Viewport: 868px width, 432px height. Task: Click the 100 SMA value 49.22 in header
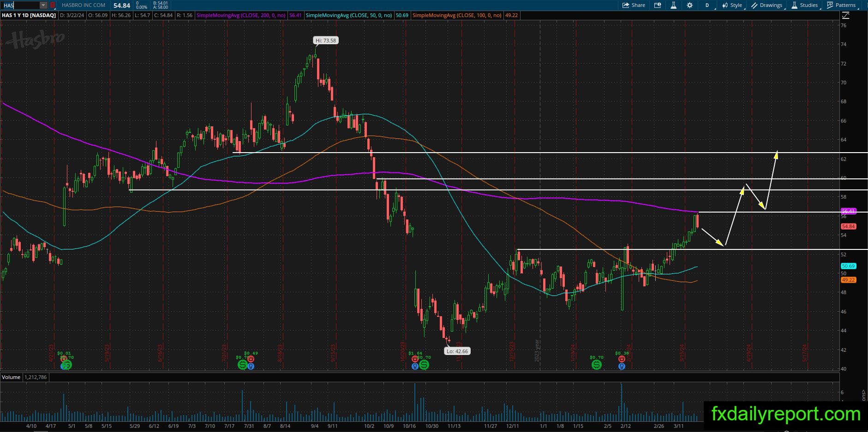511,15
